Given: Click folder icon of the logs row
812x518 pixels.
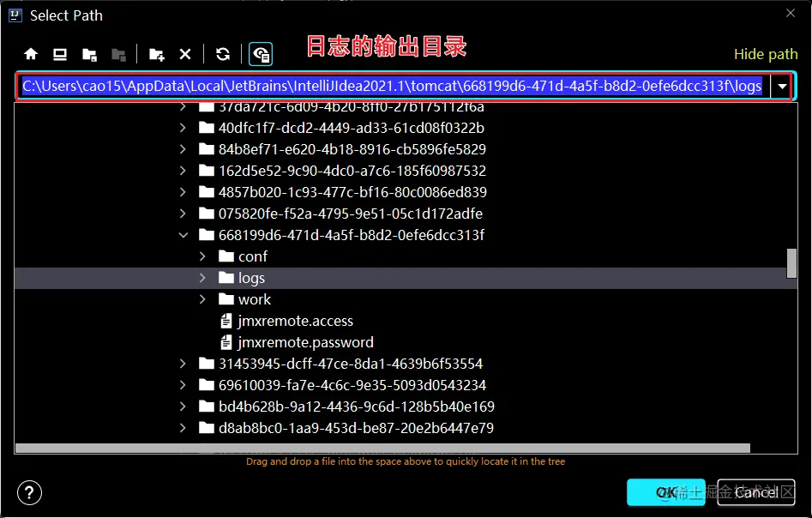Looking at the screenshot, I should point(226,278).
